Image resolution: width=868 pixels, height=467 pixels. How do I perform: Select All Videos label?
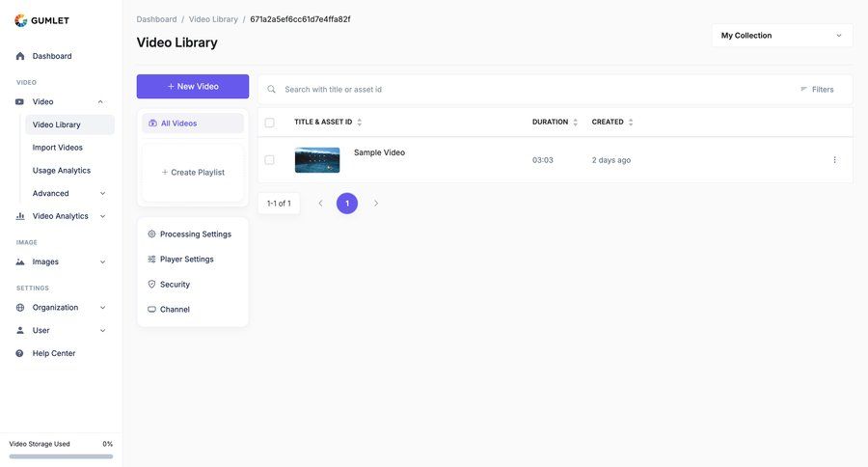click(178, 124)
